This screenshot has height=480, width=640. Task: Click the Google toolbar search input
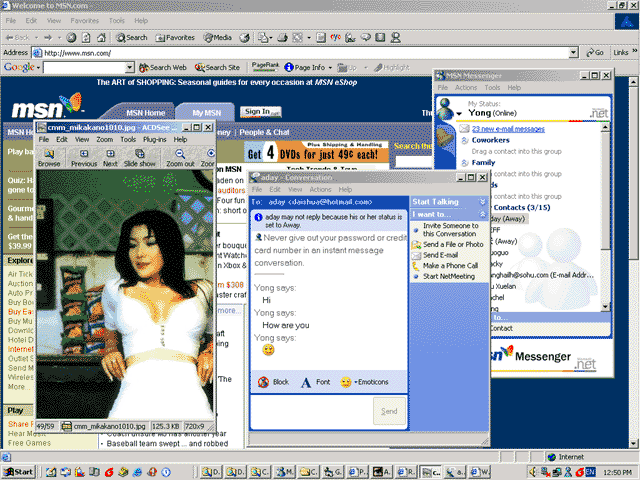coord(84,67)
